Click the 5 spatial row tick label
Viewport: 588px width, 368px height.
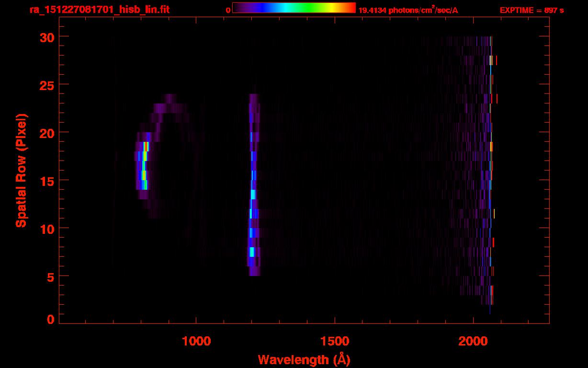coord(51,276)
